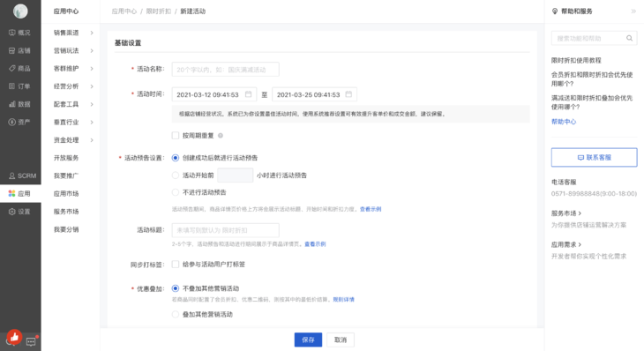Open 设置 settings in sidebar

(20, 212)
